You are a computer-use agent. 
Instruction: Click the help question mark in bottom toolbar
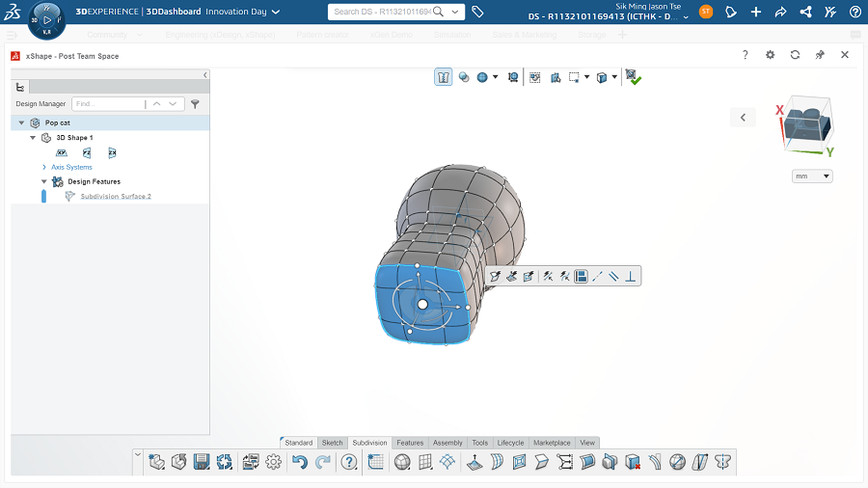348,462
